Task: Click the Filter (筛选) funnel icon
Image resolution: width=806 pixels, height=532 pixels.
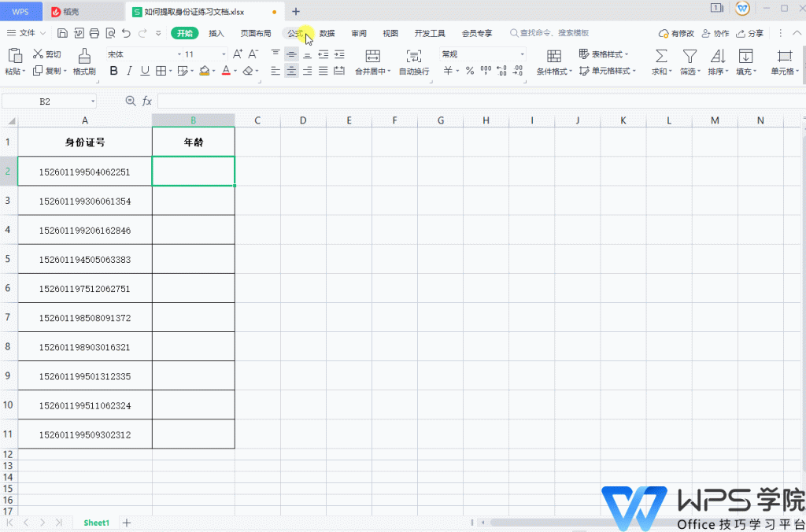Action: coord(690,55)
